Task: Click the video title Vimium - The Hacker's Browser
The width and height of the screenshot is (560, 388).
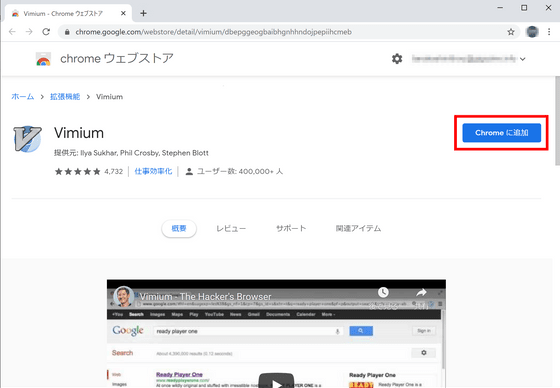Action: 205,297
